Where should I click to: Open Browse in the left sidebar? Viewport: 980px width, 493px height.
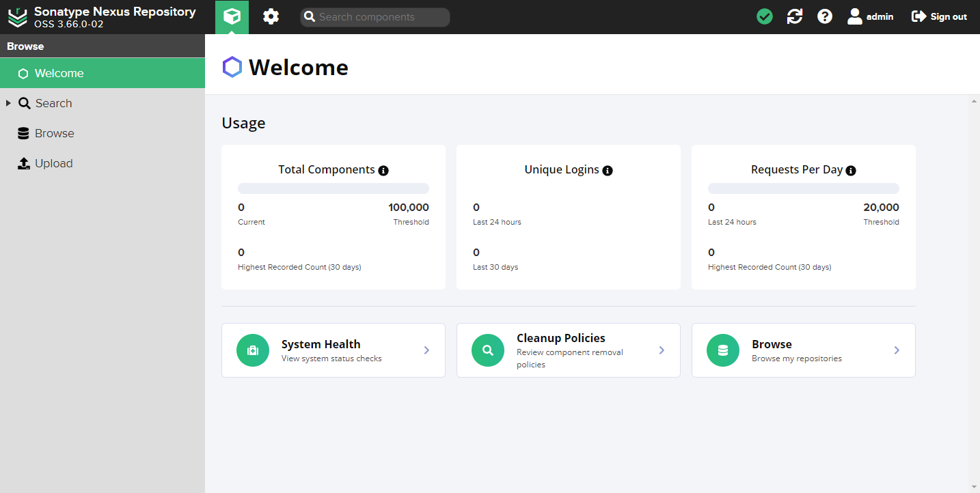coord(54,133)
